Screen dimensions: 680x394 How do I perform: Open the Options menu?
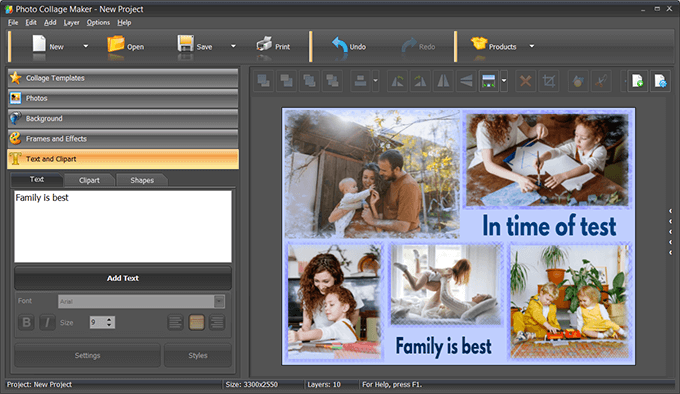98,23
